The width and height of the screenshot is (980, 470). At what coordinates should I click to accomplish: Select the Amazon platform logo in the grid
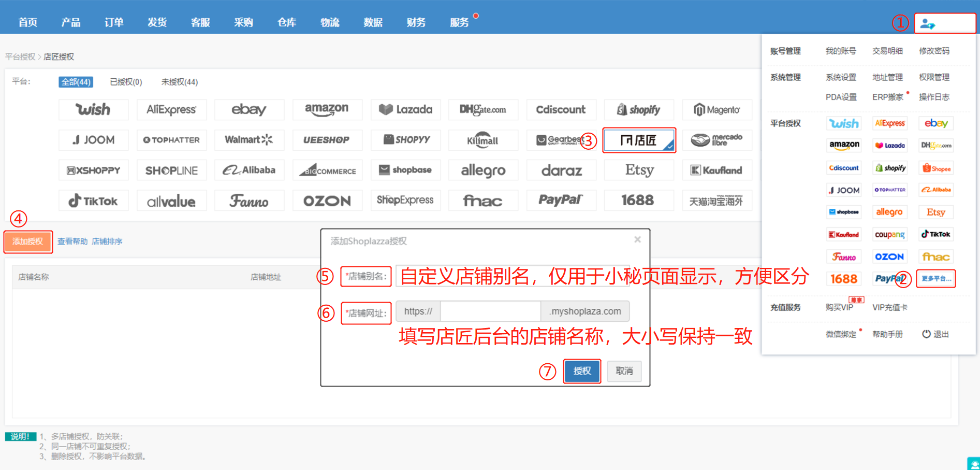pyautogui.click(x=327, y=110)
